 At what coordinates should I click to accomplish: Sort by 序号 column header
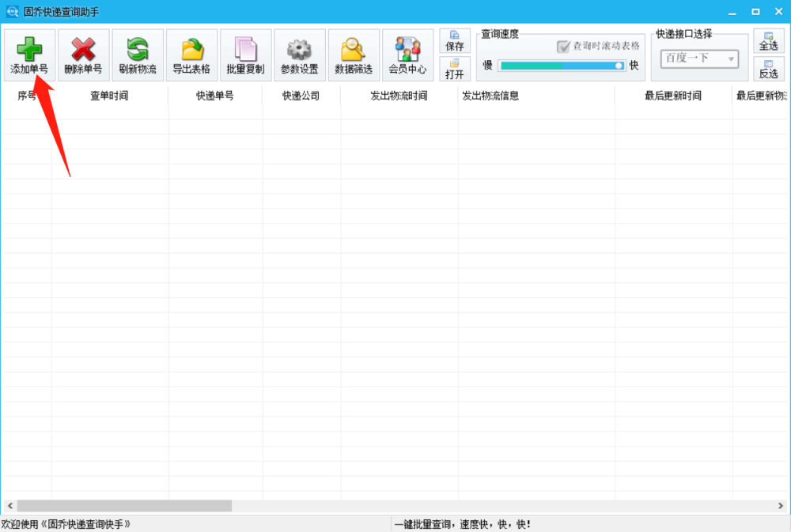coord(26,96)
